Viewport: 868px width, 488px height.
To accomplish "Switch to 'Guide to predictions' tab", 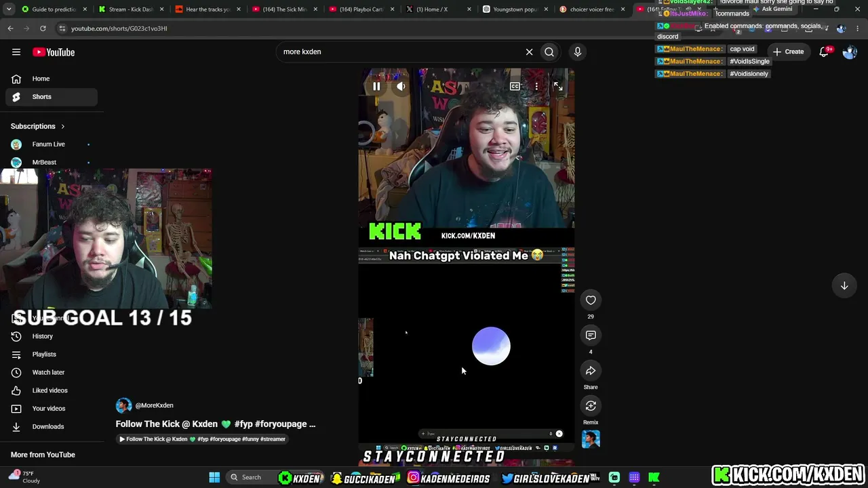I will click(53, 9).
